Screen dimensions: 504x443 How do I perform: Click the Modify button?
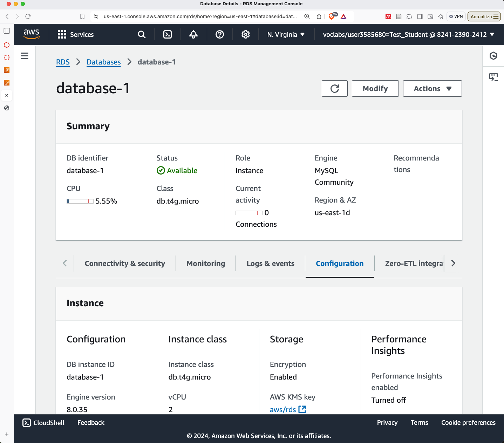(375, 88)
